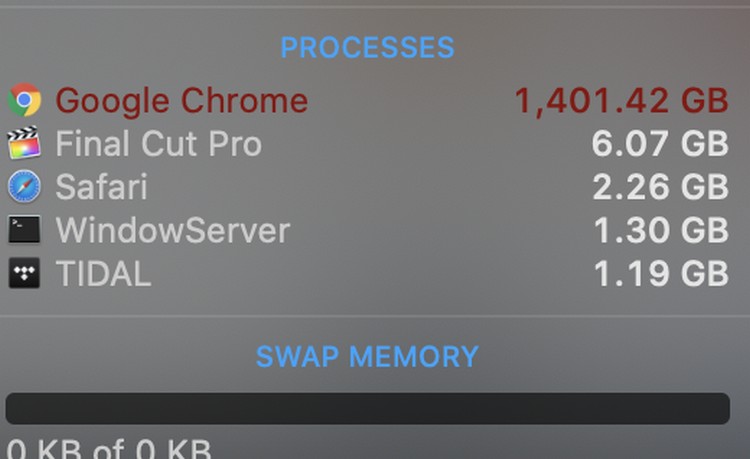Click the swap memory usage bar
Viewport: 750px width, 459px height.
367,408
